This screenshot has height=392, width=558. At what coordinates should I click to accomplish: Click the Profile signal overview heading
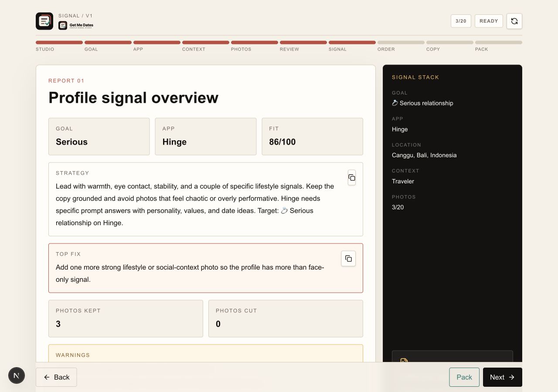click(133, 98)
